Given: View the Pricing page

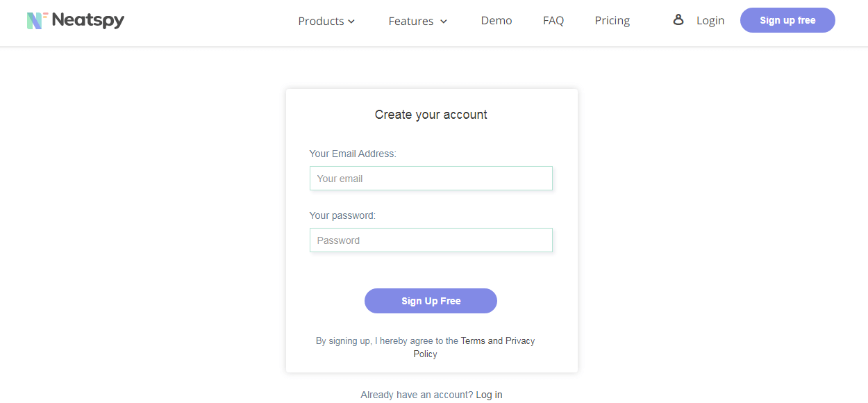Looking at the screenshot, I should (x=612, y=21).
